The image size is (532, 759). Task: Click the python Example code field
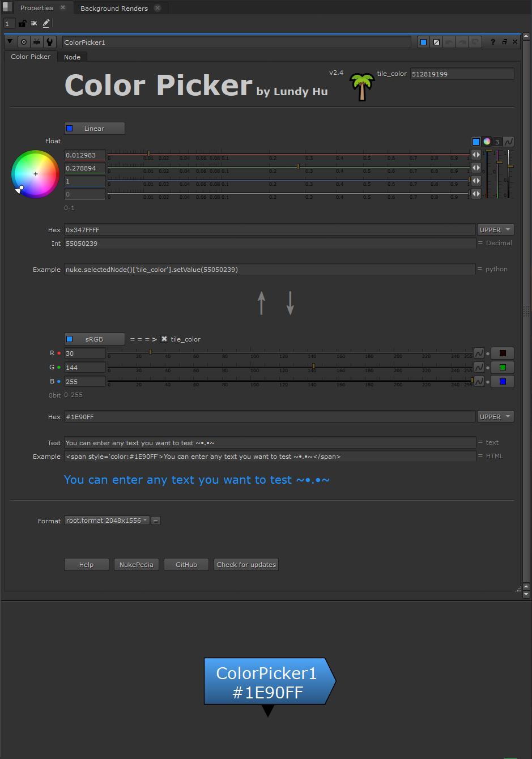[x=270, y=270]
